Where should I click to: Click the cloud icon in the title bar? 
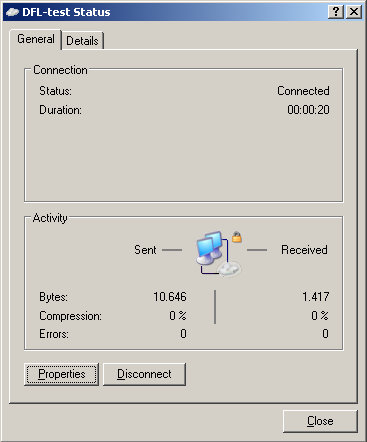(x=12, y=12)
